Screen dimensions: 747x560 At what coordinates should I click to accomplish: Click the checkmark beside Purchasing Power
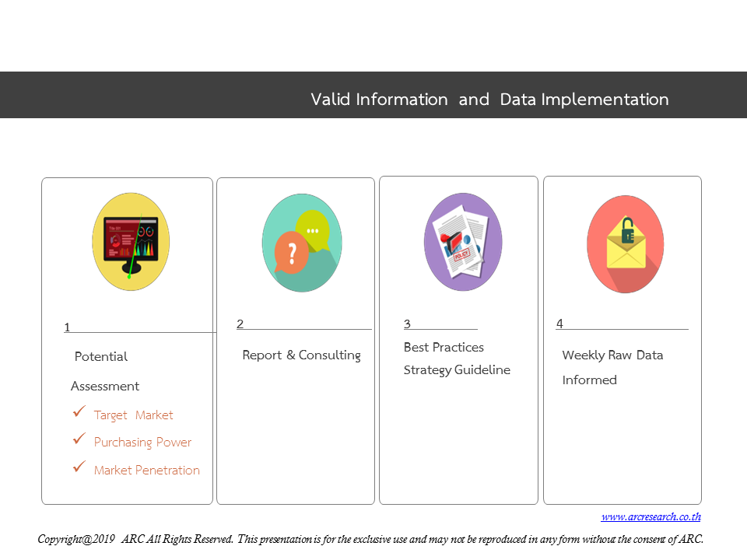79,439
